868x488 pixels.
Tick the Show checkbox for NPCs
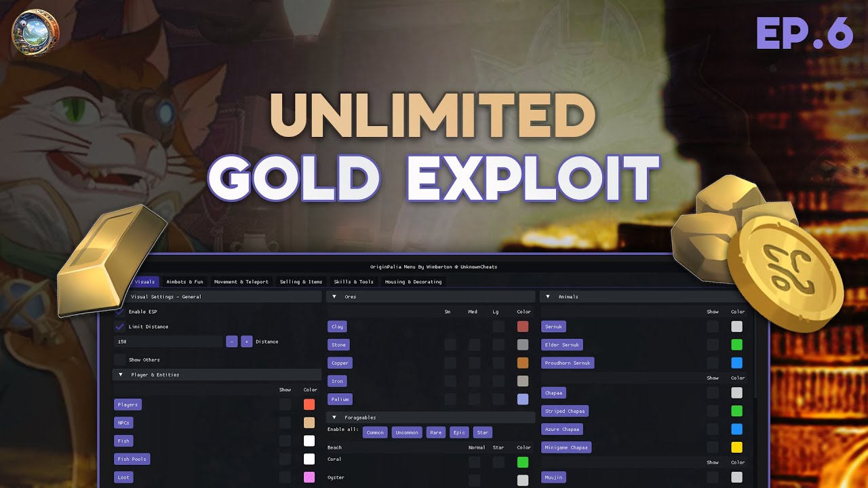click(285, 423)
